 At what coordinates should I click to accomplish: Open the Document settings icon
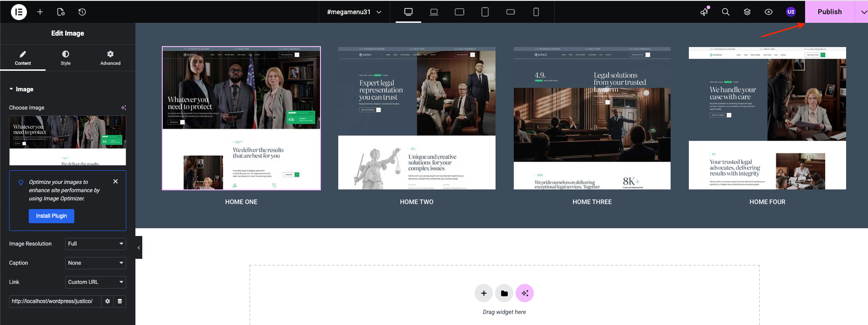61,12
